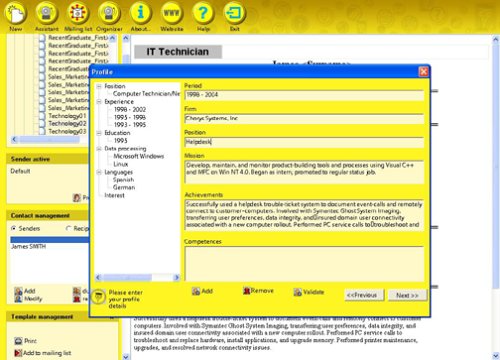Screen dimensions: 500x360
Task: Click into the Position text field
Action: (304, 142)
